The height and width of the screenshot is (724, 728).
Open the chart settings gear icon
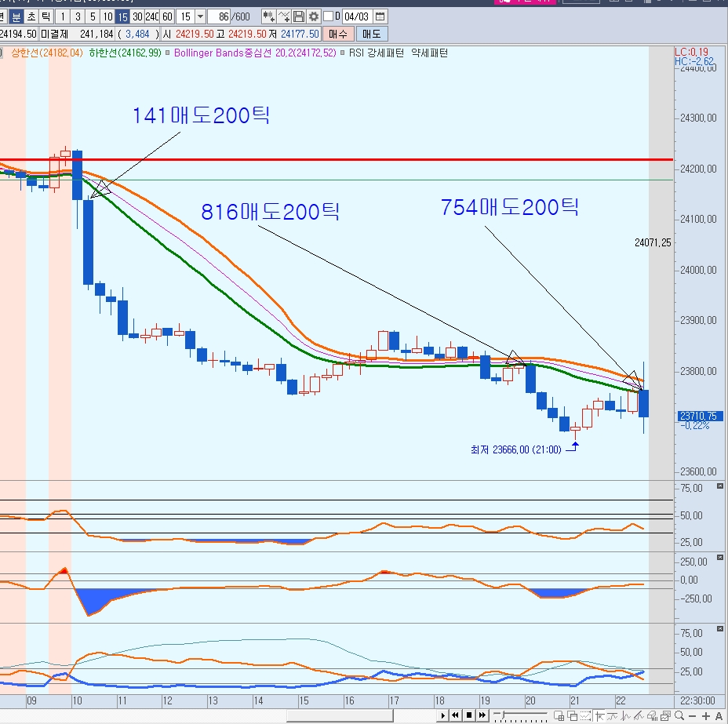[314, 16]
